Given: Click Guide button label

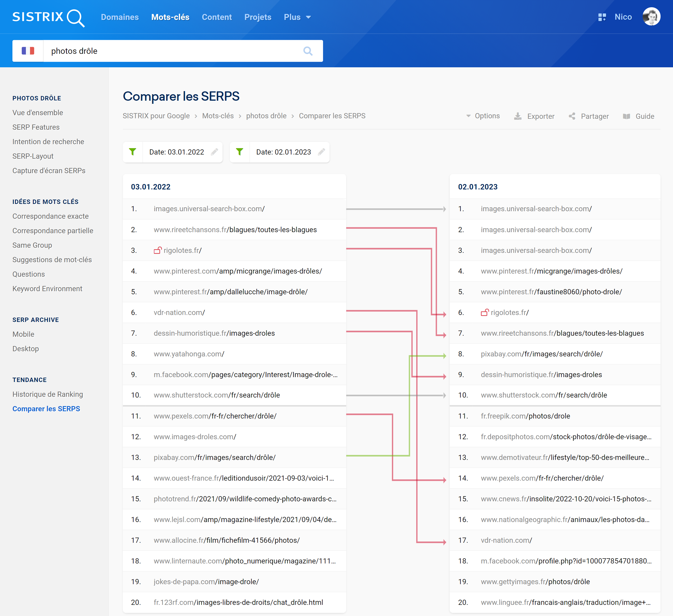Looking at the screenshot, I should tap(645, 116).
